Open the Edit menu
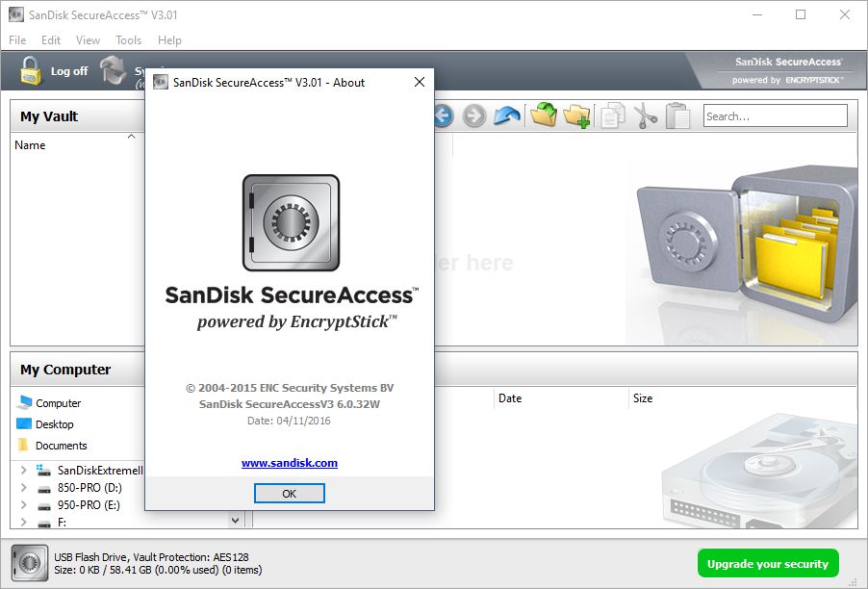 (51, 39)
